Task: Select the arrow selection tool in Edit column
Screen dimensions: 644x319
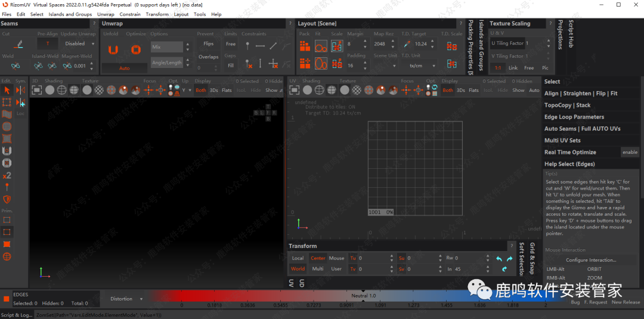Action: [x=7, y=90]
